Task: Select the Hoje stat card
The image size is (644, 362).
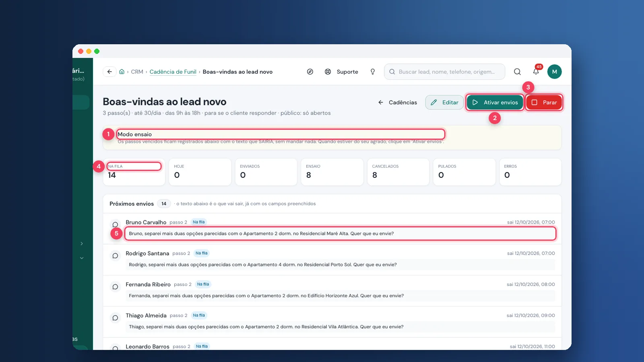Action: click(200, 172)
